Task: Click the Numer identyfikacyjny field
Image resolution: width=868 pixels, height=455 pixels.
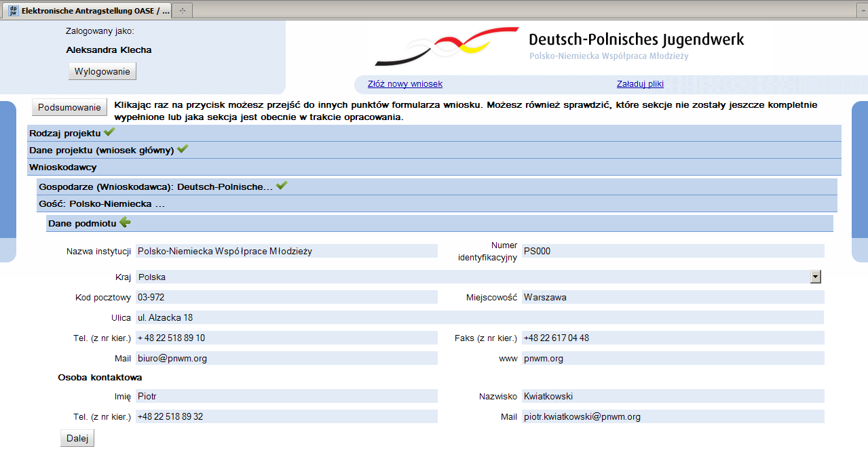Action: 673,251
